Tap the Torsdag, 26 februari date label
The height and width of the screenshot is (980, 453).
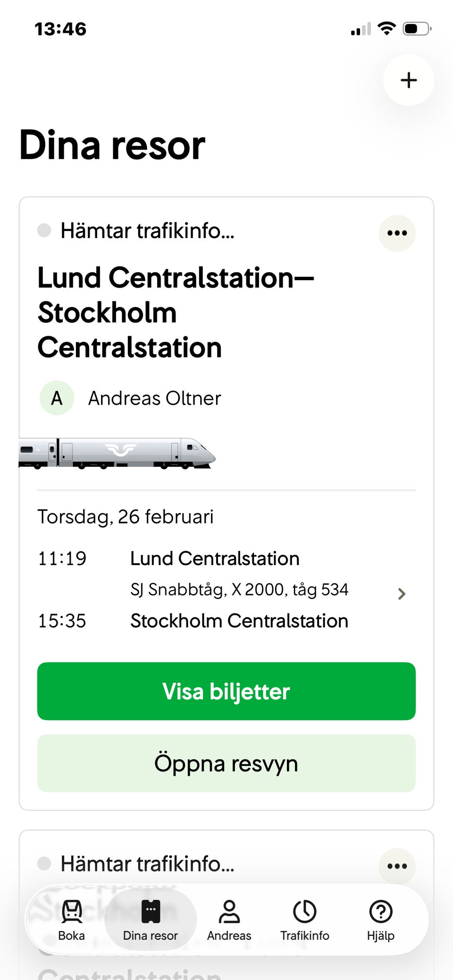[x=126, y=517]
